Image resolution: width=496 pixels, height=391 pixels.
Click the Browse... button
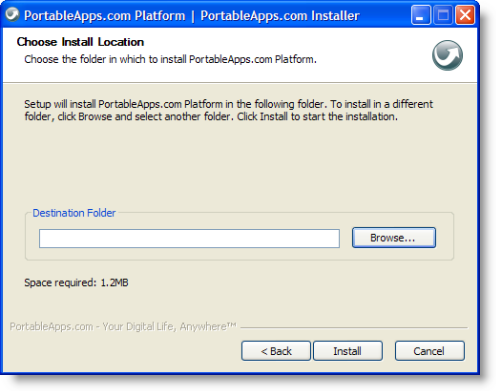point(394,238)
